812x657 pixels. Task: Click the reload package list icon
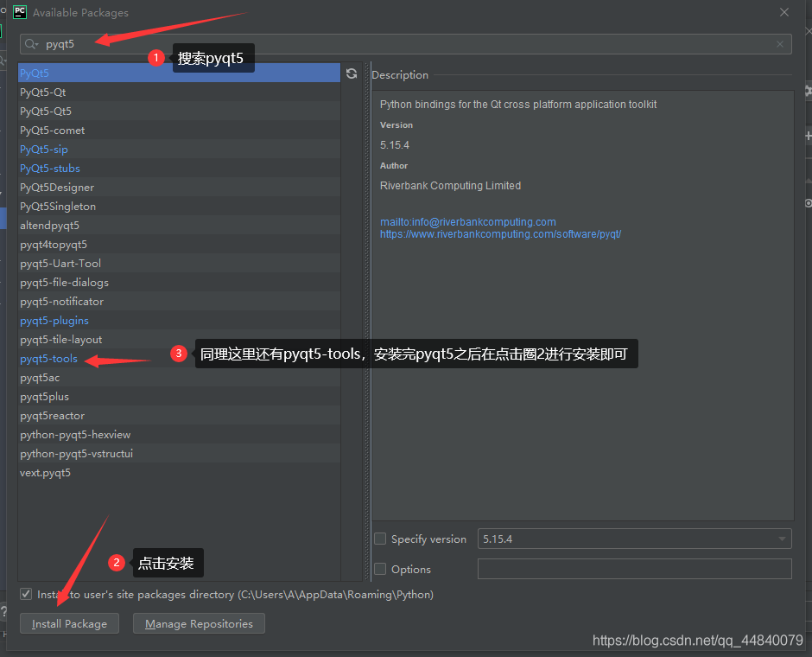[x=352, y=73]
